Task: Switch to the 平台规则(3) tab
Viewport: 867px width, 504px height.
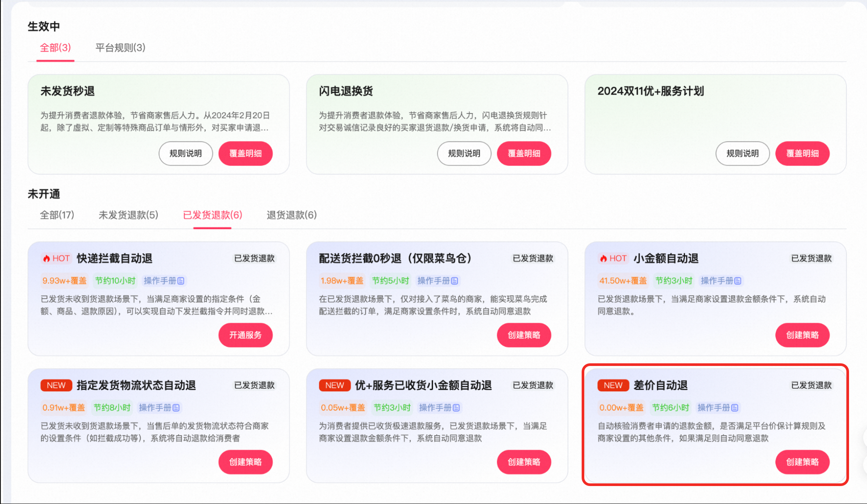Action: pos(120,48)
